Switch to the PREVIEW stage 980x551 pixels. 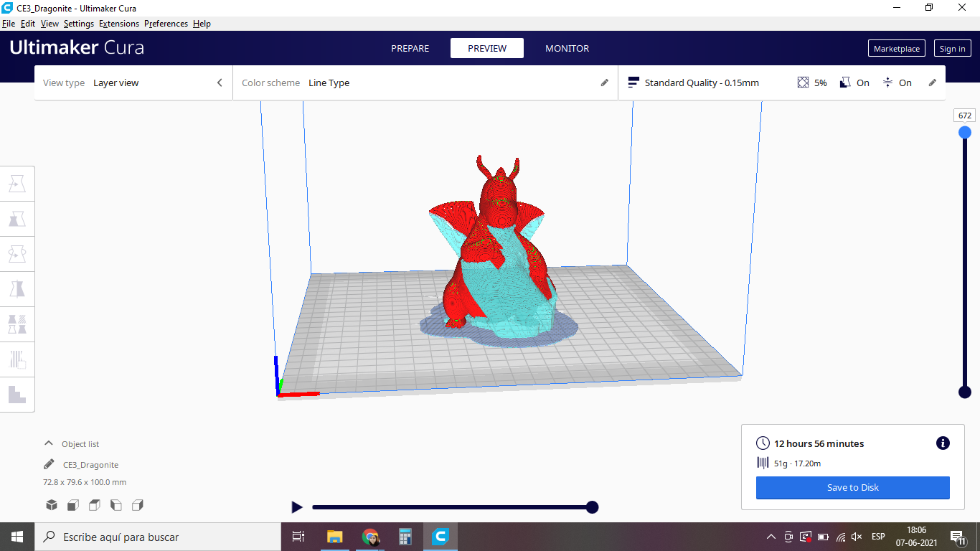pos(487,48)
